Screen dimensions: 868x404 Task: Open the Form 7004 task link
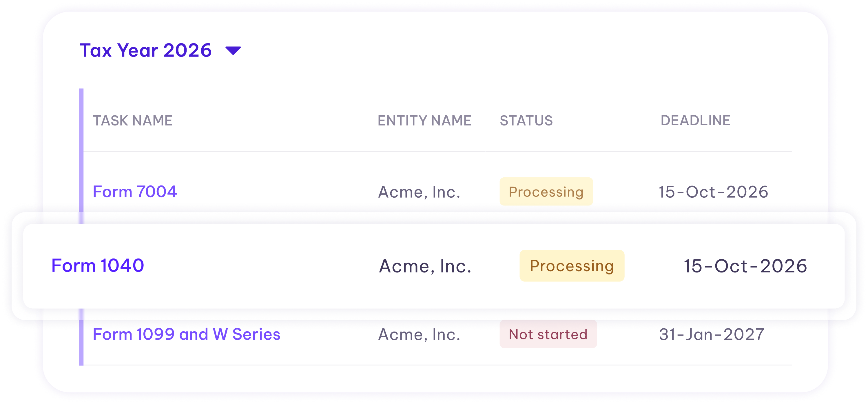[135, 192]
